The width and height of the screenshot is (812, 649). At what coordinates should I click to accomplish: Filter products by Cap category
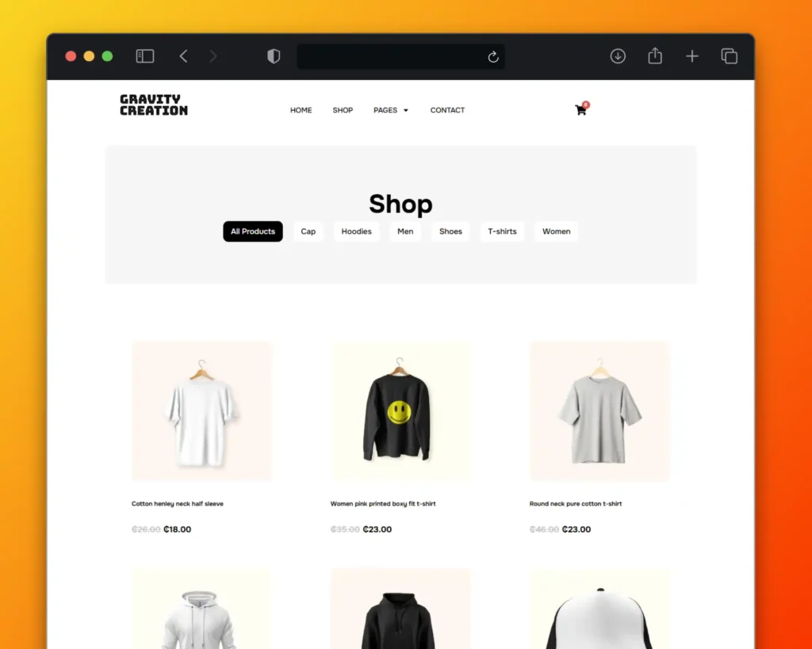(x=308, y=231)
